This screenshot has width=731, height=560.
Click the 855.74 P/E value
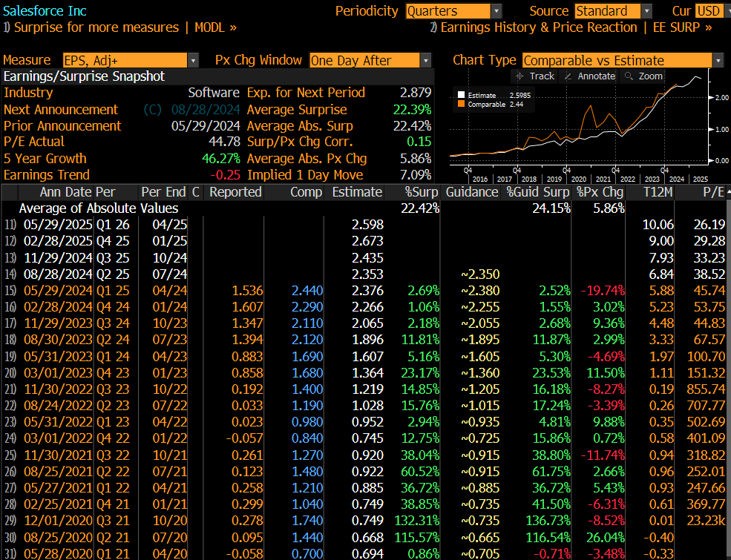(x=706, y=389)
